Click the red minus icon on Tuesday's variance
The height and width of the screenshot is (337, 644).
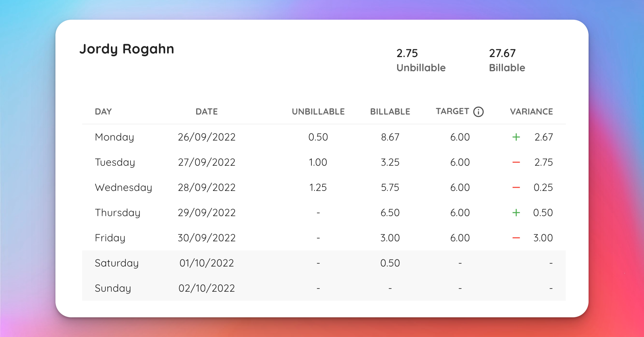[x=516, y=162]
